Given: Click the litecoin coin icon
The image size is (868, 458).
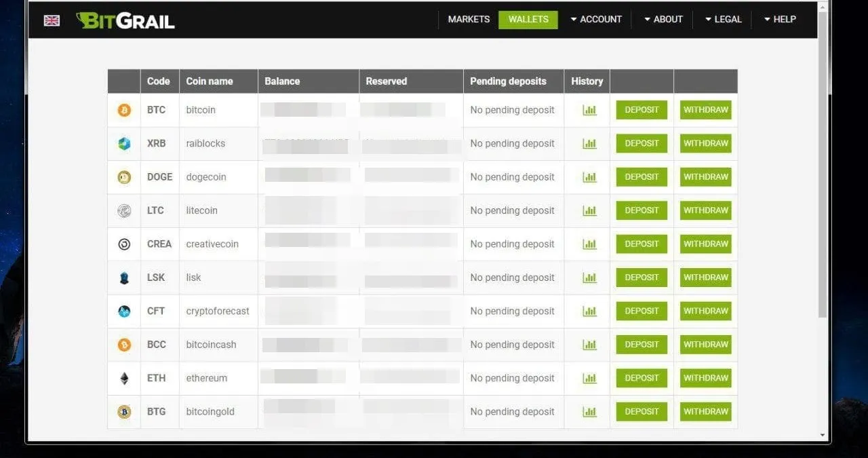Looking at the screenshot, I should pyautogui.click(x=124, y=210).
